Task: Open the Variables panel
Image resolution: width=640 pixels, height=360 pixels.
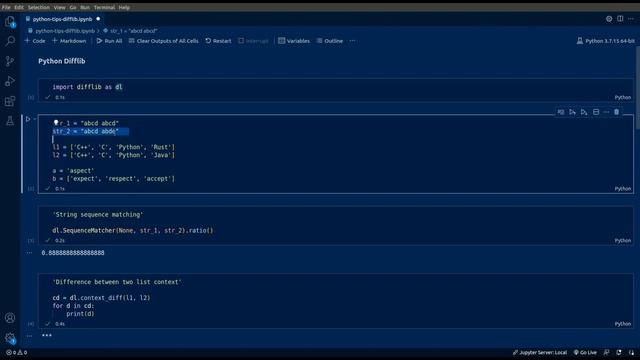Action: [294, 41]
